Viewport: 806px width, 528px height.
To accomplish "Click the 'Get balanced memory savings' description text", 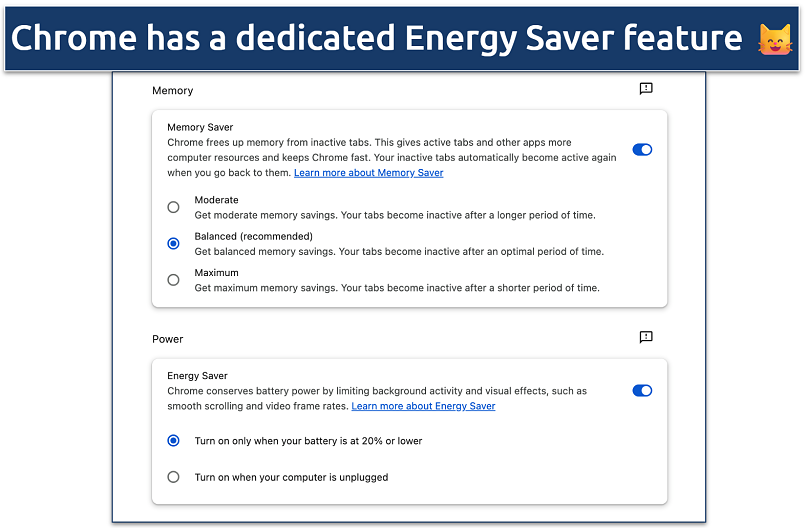I will [398, 251].
